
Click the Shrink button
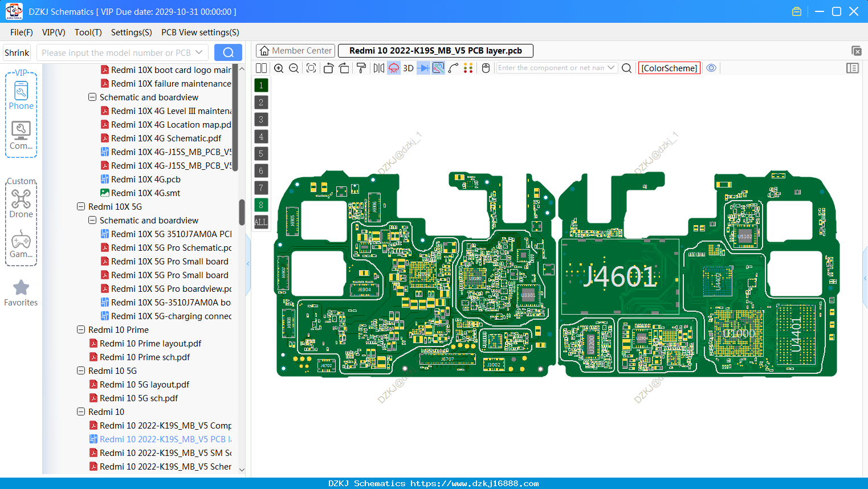point(17,52)
